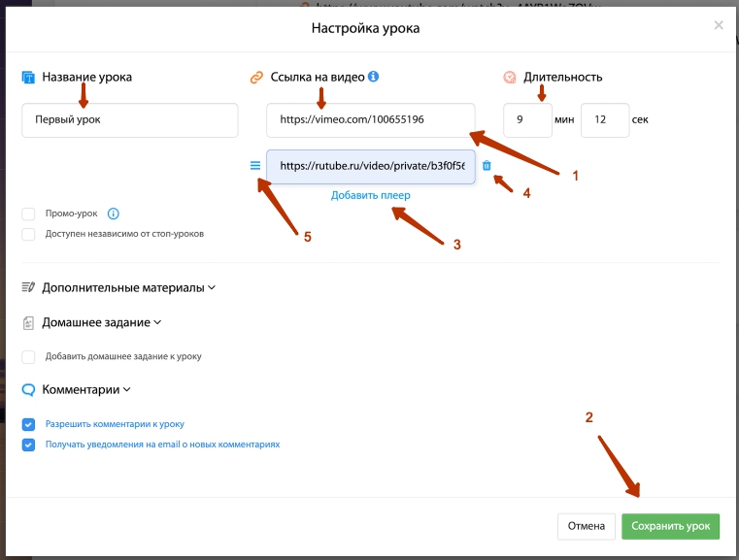Click the info icon next to Ссылка на видео

(373, 77)
